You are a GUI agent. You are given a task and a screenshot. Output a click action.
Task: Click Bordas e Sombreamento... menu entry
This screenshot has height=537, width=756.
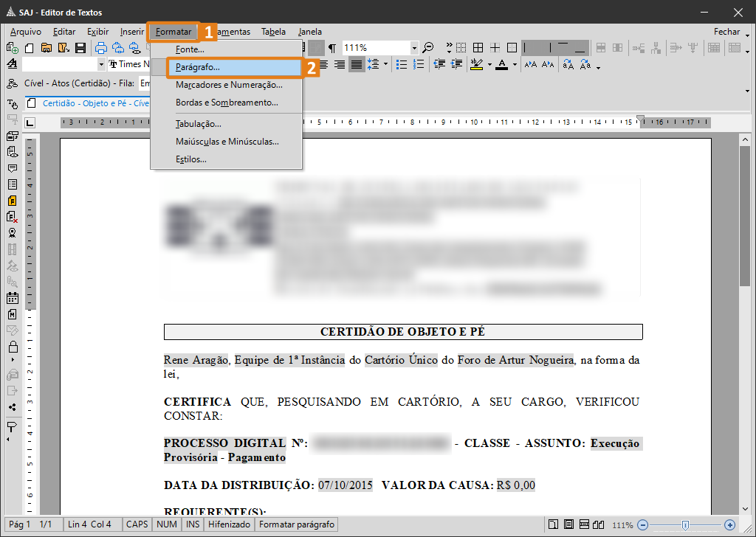tap(227, 103)
